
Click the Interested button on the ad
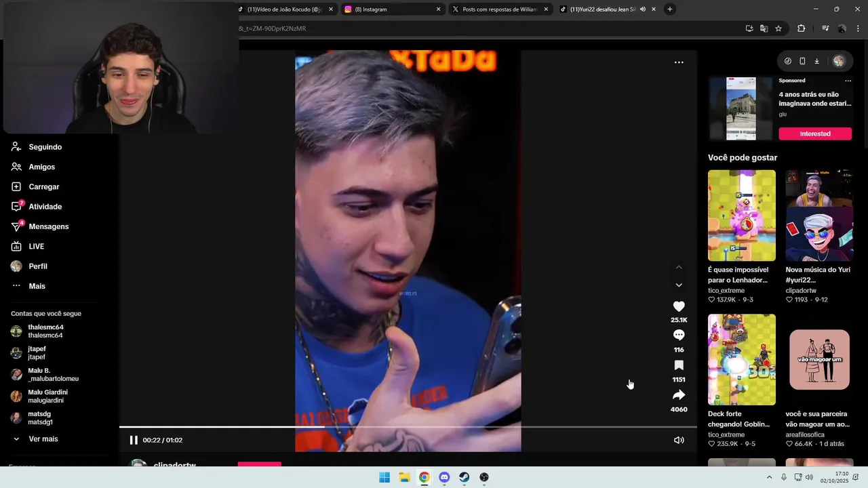tap(815, 134)
